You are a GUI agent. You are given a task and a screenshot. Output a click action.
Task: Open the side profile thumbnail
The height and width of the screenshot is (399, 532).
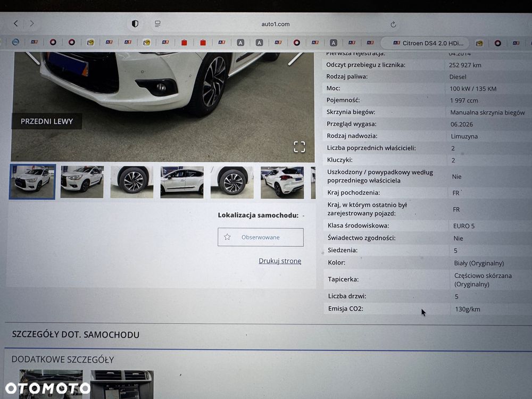(x=182, y=182)
